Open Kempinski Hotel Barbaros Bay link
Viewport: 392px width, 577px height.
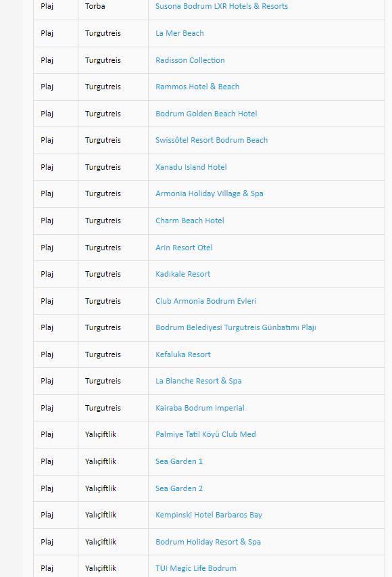pyautogui.click(x=208, y=515)
